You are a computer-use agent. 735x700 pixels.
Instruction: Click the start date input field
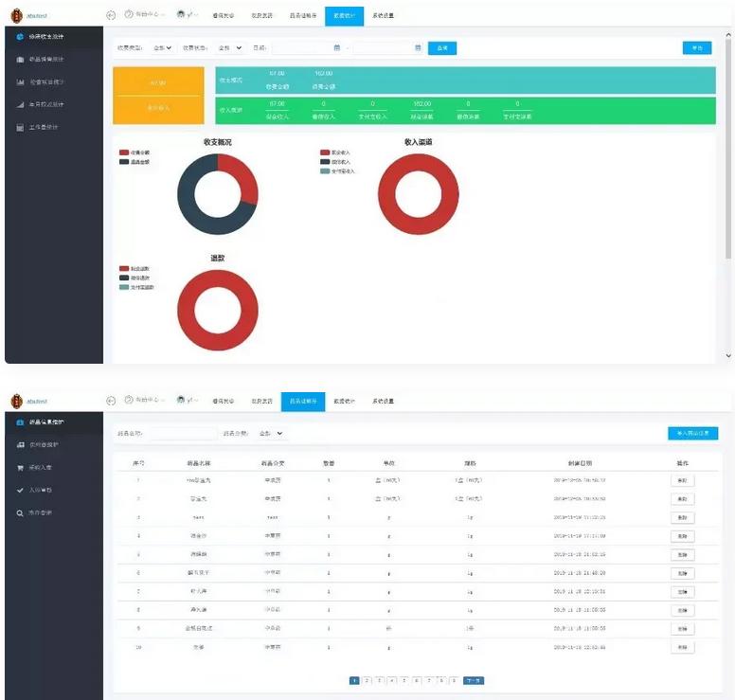[x=307, y=47]
